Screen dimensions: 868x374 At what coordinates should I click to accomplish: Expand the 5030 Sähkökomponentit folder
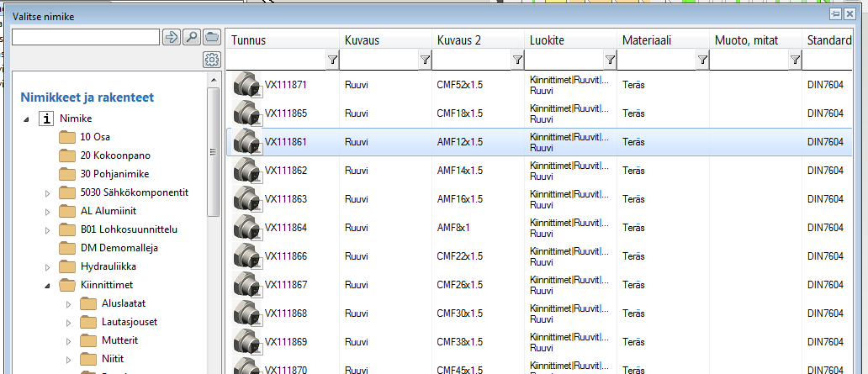48,193
